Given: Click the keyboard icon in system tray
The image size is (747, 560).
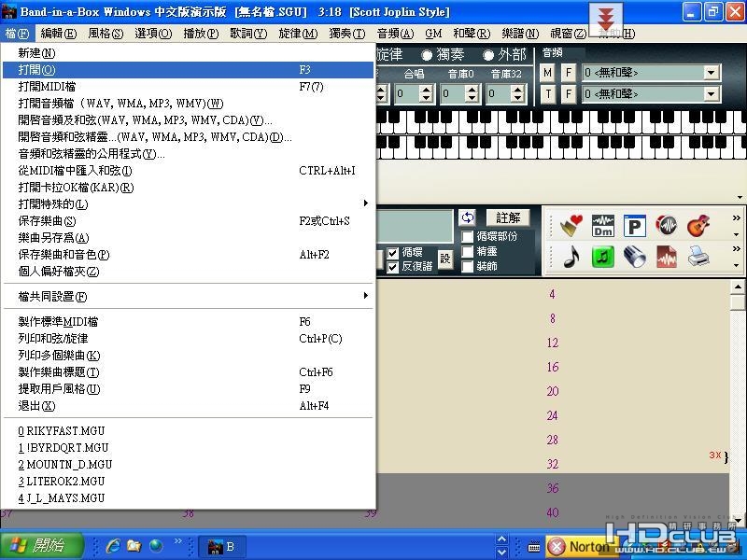Looking at the screenshot, I should click(534, 547).
